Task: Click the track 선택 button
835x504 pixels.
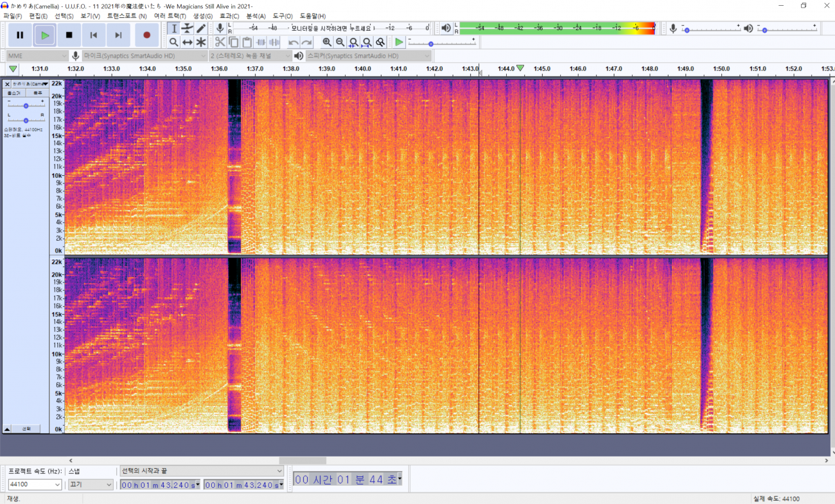Action: tap(26, 429)
